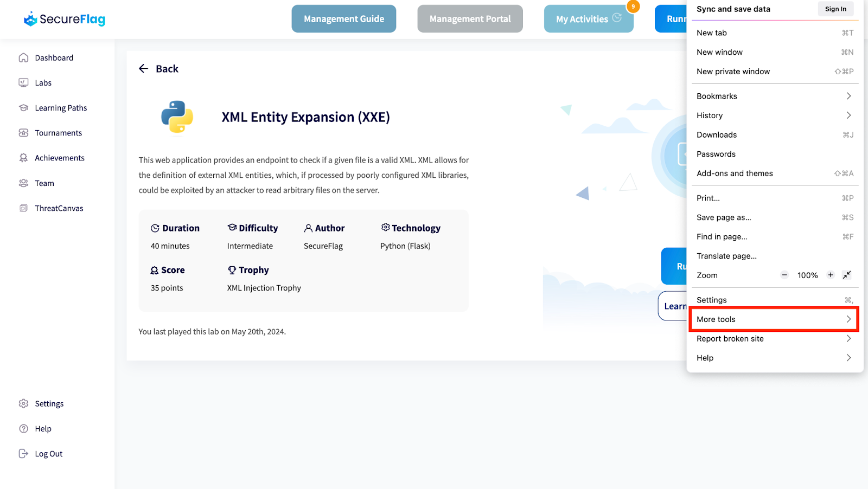Image resolution: width=868 pixels, height=489 pixels.
Task: Click the Duration clock icon
Action: (x=155, y=228)
